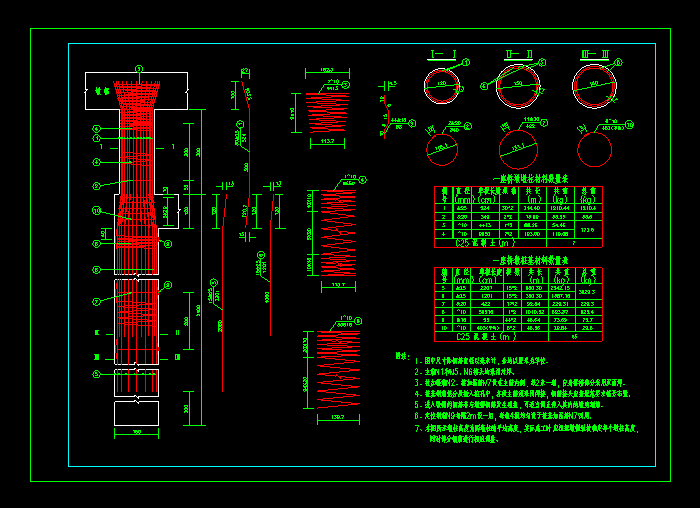
Task: Select the red stirrup circle under section II—II
Action: tap(518, 149)
